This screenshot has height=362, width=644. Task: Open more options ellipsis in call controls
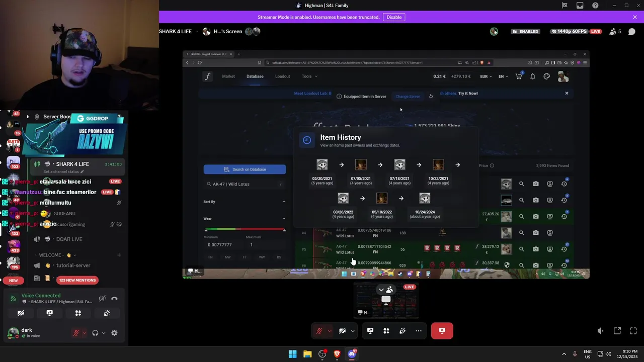419,331
